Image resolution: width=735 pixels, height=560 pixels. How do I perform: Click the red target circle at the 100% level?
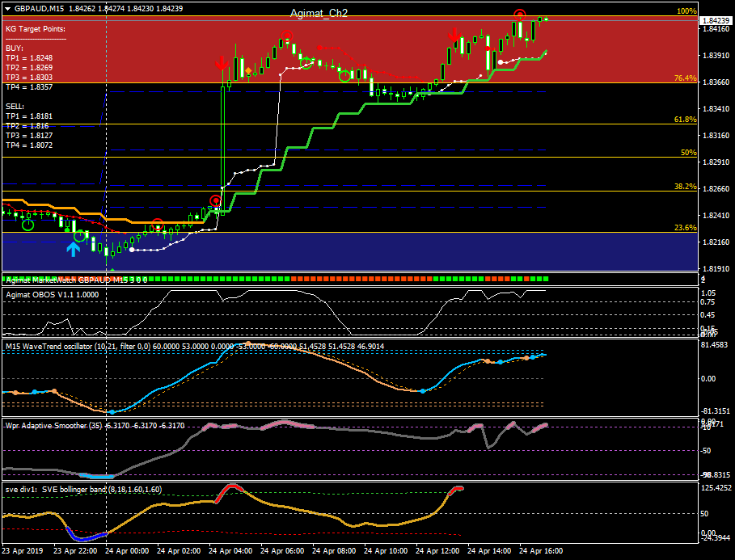[519, 15]
